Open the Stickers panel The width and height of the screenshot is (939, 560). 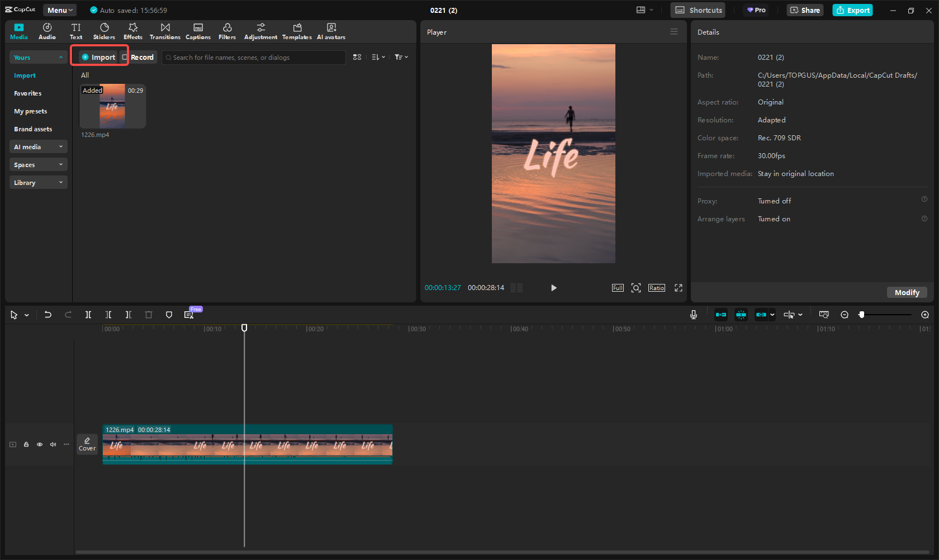(104, 31)
